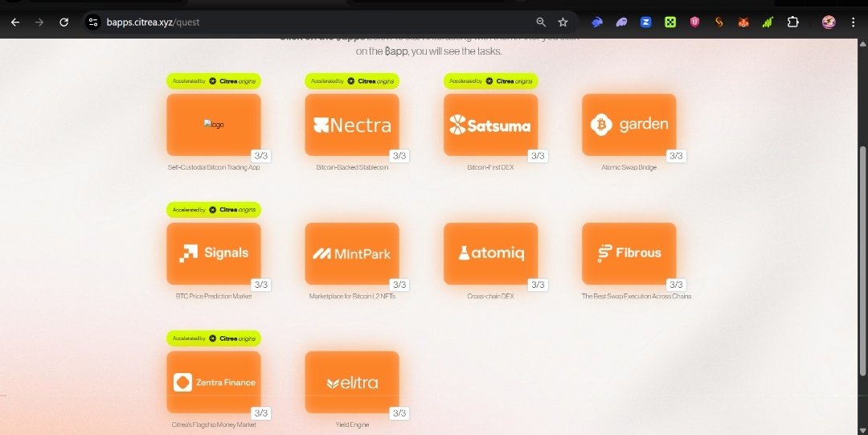The image size is (868, 435).
Task: Click Marketplace for Bitcoin L2 NFTs caption
Action: pos(352,297)
